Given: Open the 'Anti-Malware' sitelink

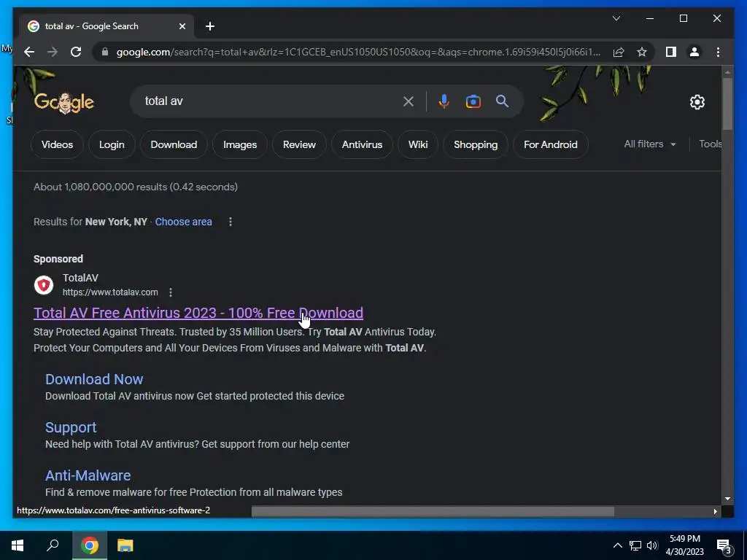Looking at the screenshot, I should (88, 475).
